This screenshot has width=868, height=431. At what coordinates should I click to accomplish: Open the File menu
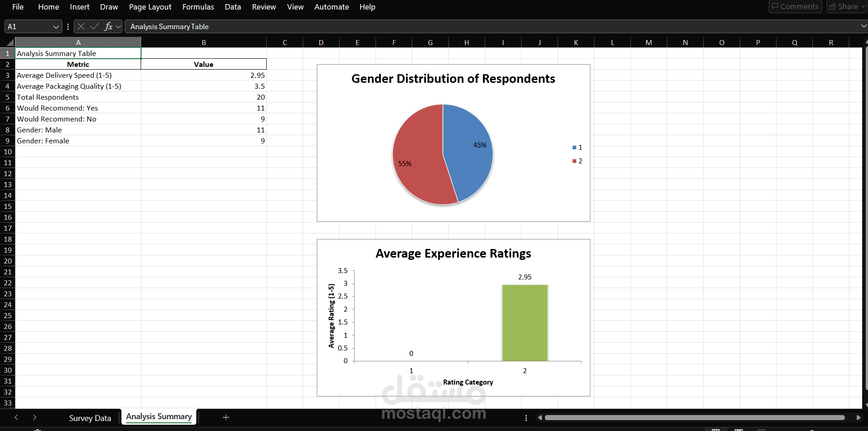18,7
